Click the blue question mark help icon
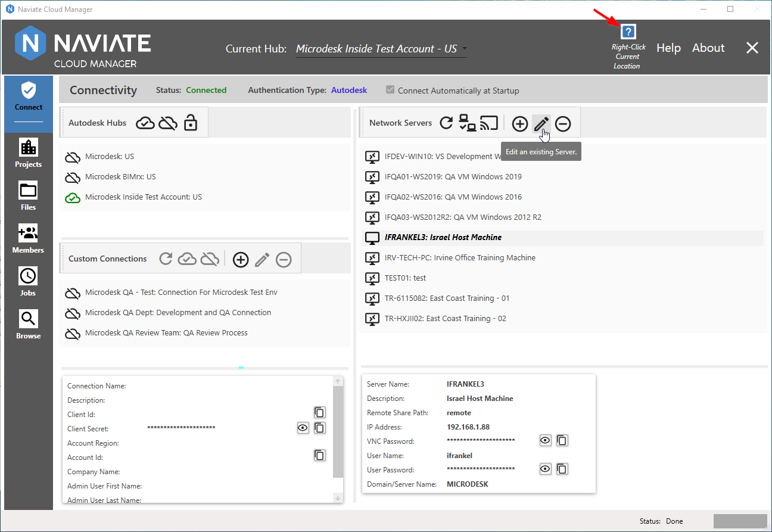 click(x=628, y=32)
